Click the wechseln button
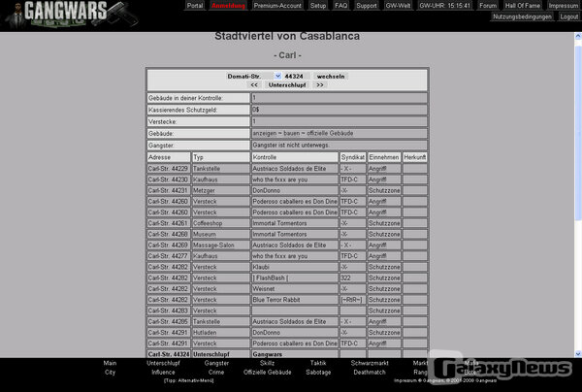582x392 pixels. tap(331, 76)
